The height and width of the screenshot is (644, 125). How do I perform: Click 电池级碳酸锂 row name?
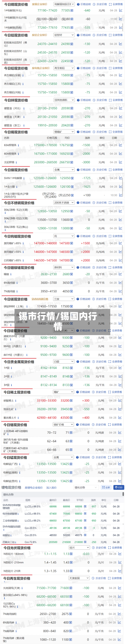click(10, 514)
